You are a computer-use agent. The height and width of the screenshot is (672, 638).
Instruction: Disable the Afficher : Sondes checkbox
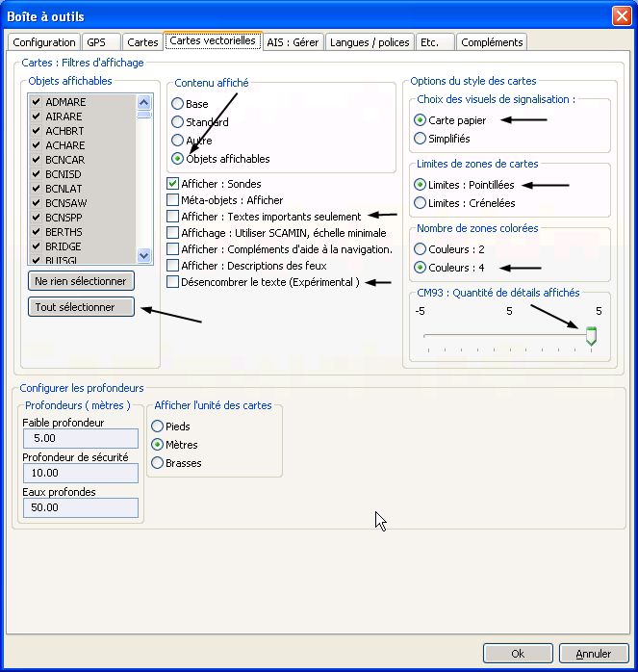pyautogui.click(x=173, y=184)
